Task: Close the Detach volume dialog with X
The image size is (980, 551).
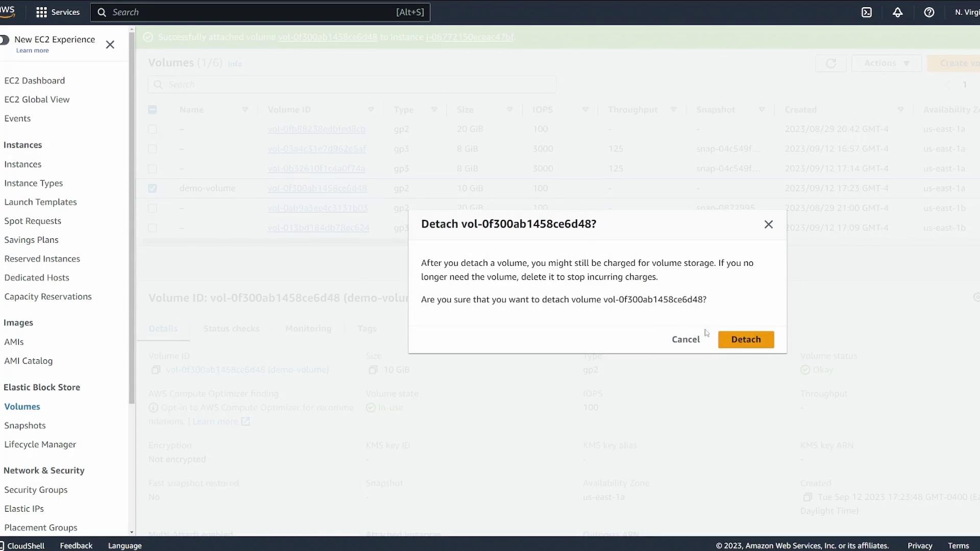Action: [769, 224]
